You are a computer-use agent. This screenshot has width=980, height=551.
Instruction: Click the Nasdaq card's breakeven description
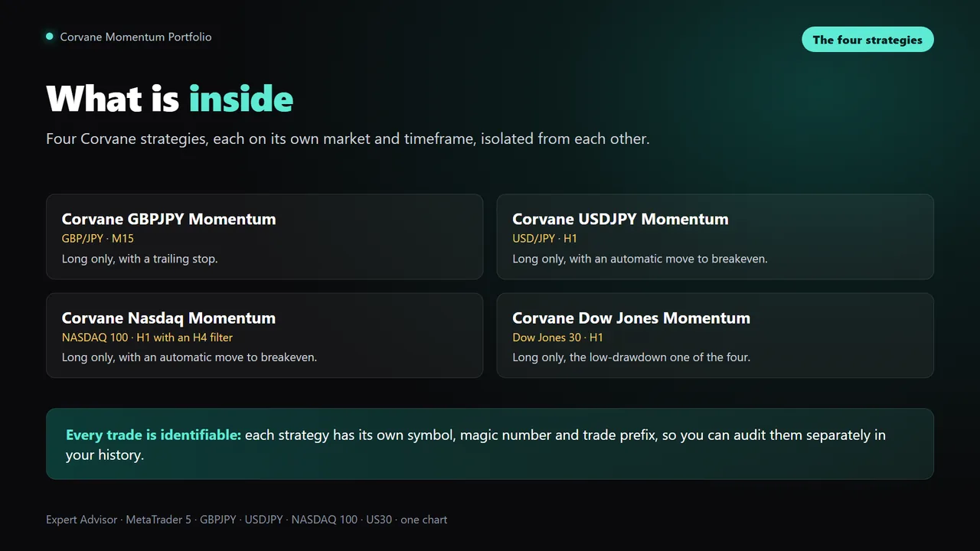[189, 357]
